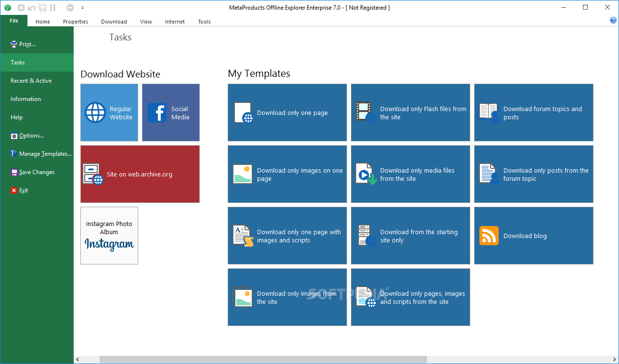
Task: Select Download forum topics and posts template
Action: coord(534,113)
